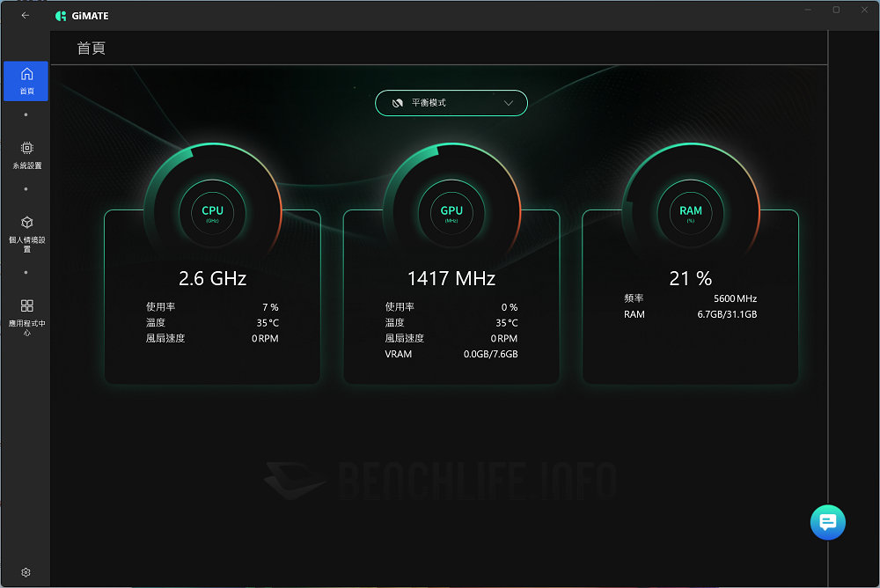Click the RAM 21 % stats card
Image resolution: width=880 pixels, height=588 pixels.
click(x=690, y=299)
